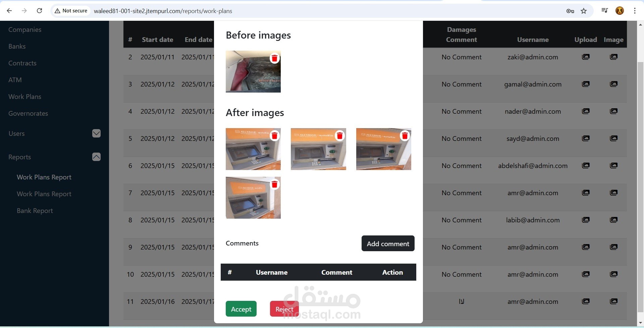
Task: Click Start date column header
Action: 157,40
